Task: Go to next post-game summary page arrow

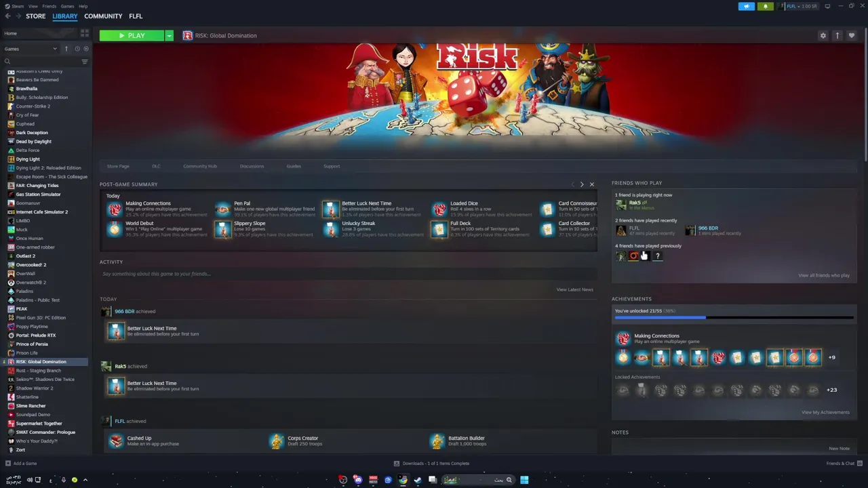Action: pos(582,184)
